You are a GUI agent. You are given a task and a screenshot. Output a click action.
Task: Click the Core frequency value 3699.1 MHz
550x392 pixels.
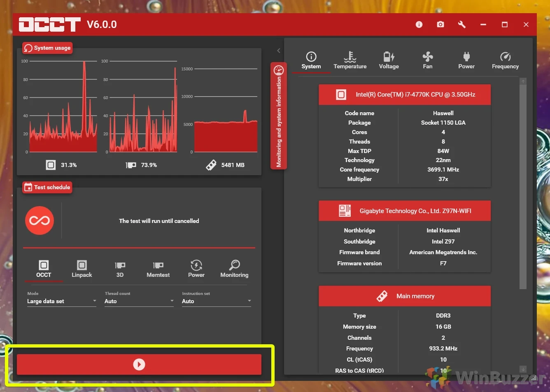443,169
